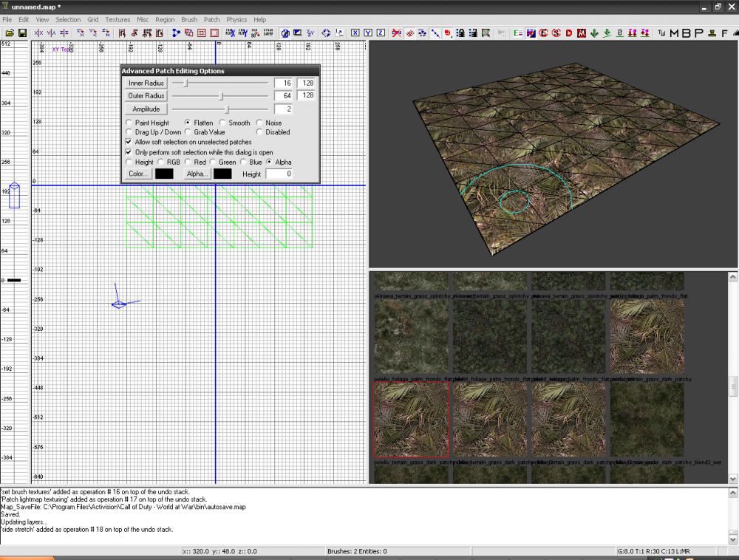Uncheck allow soft selection on unselected patches
This screenshot has width=739, height=560.
[x=129, y=142]
